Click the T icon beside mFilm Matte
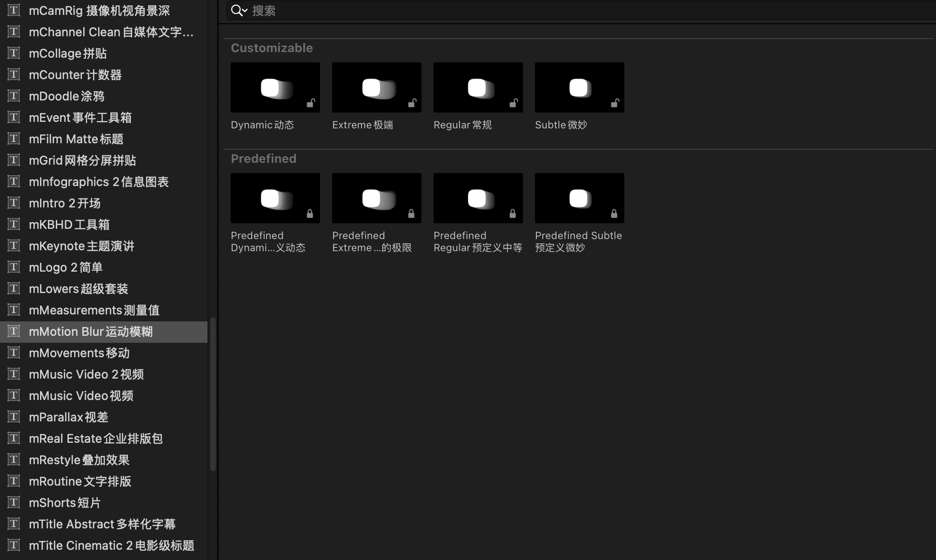 pos(14,139)
